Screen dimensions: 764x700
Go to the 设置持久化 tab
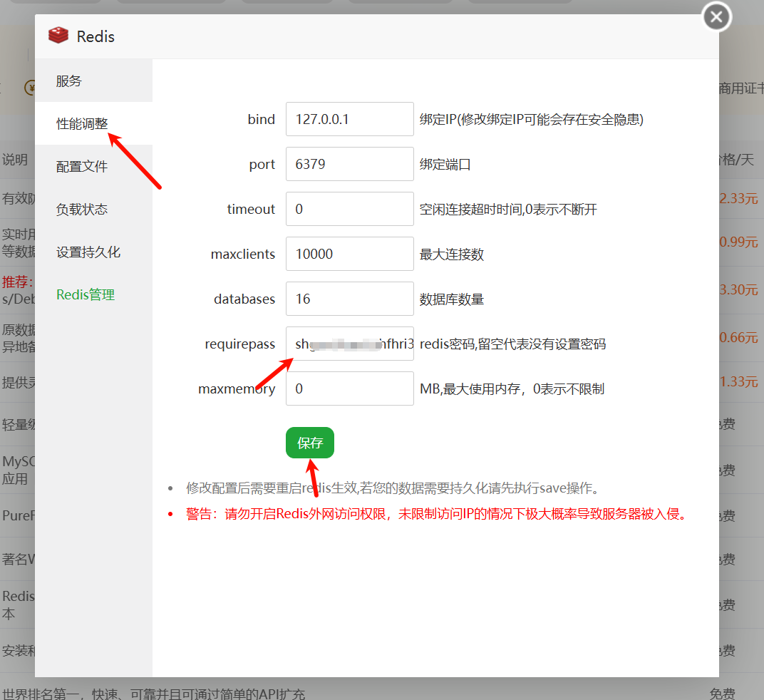88,252
